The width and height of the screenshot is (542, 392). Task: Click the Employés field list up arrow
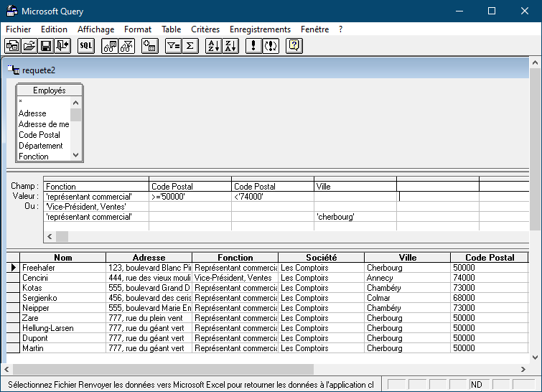75,103
